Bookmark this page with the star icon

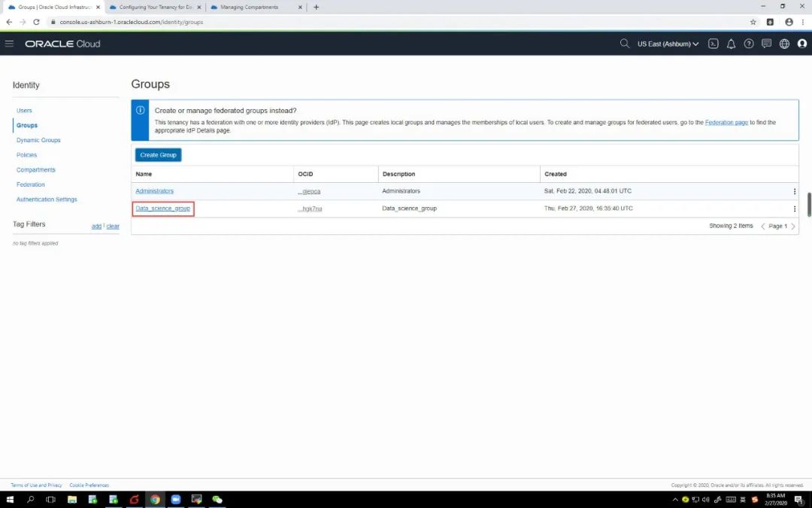coord(753,22)
